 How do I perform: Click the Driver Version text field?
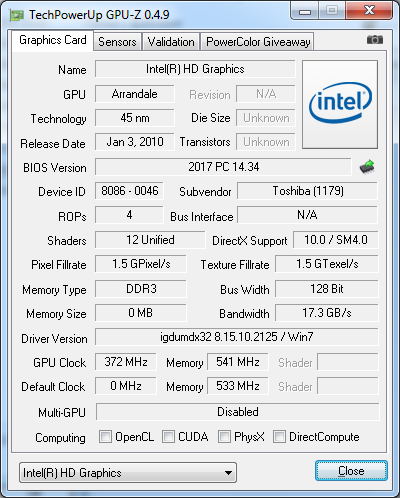click(237, 337)
